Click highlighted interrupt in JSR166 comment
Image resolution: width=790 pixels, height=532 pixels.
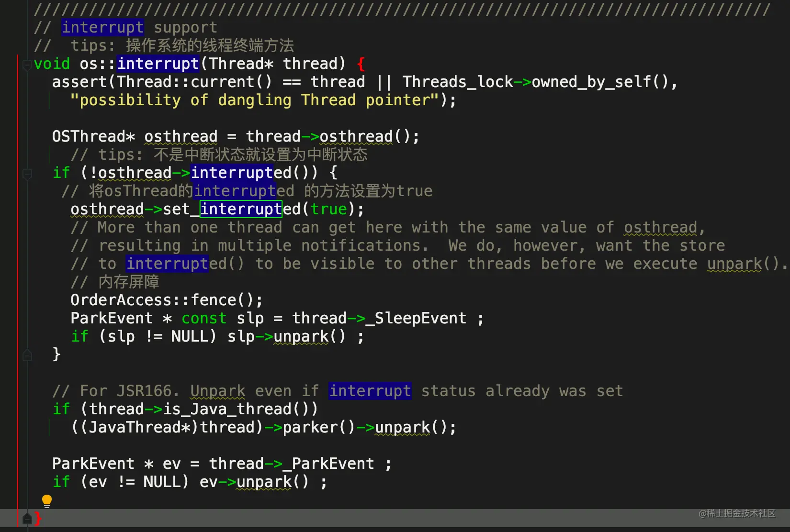[370, 391]
